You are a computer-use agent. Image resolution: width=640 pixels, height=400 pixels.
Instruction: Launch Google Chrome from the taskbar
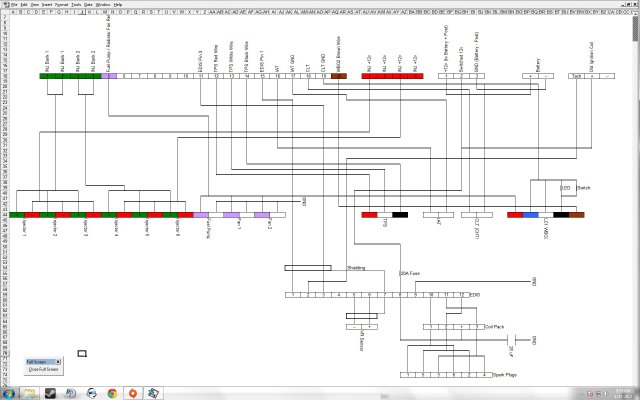(110, 393)
